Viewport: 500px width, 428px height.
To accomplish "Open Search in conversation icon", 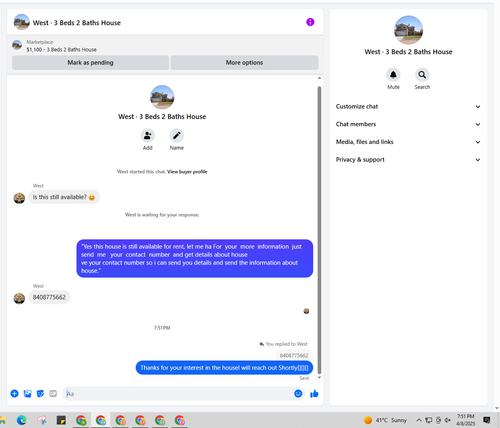I will (422, 75).
